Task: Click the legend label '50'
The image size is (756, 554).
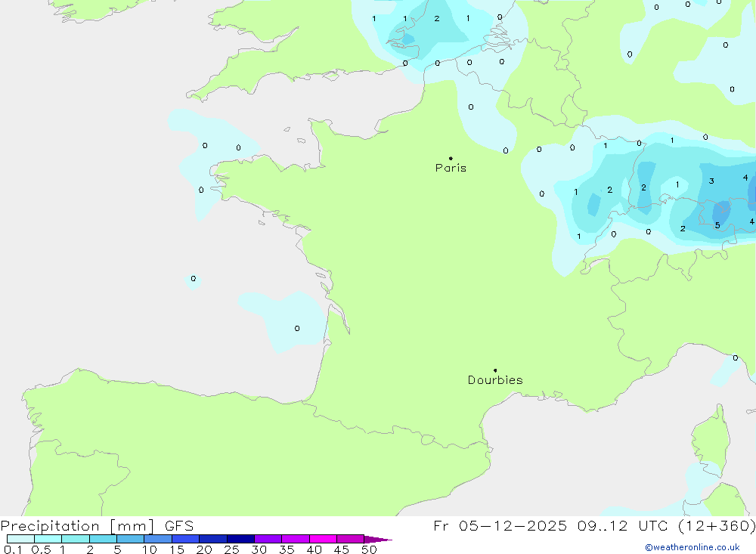Action: pyautogui.click(x=369, y=549)
